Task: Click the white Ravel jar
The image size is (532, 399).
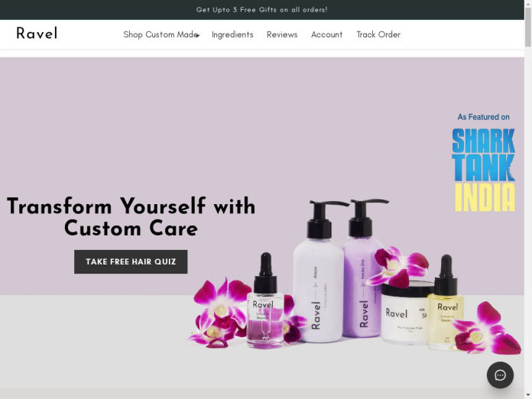Action: [x=406, y=313]
